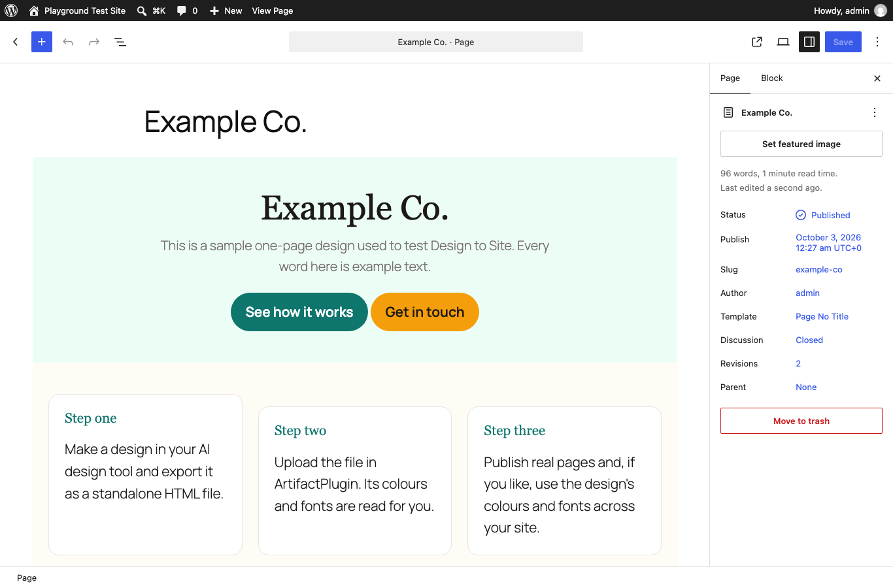This screenshot has height=588, width=893.
Task: Click New in the admin bar
Action: tap(226, 10)
